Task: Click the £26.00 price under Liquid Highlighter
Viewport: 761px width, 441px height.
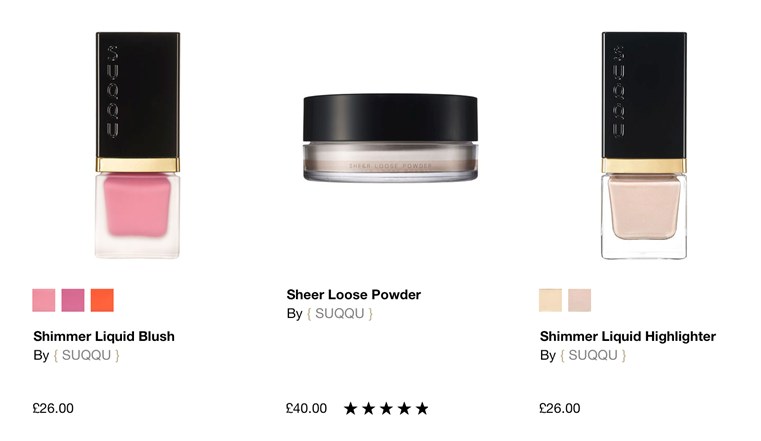Action: pyautogui.click(x=560, y=408)
